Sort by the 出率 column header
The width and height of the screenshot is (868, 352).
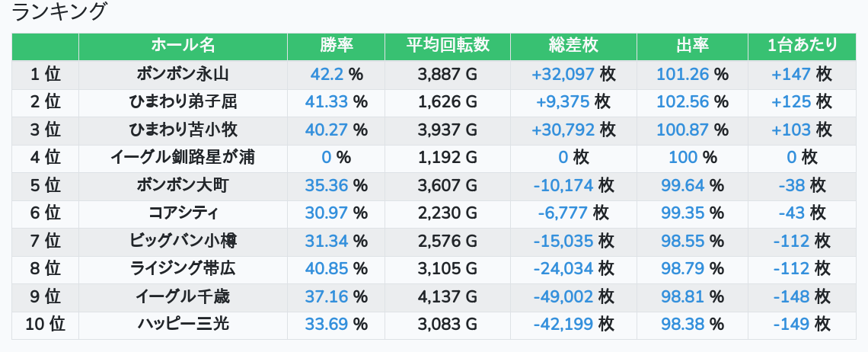(x=692, y=46)
